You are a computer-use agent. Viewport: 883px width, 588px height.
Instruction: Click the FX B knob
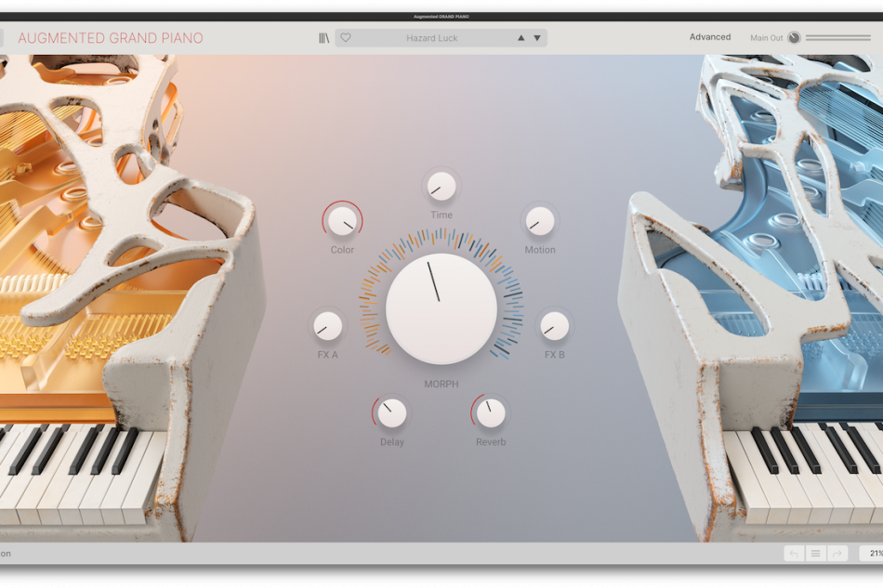pos(554,326)
